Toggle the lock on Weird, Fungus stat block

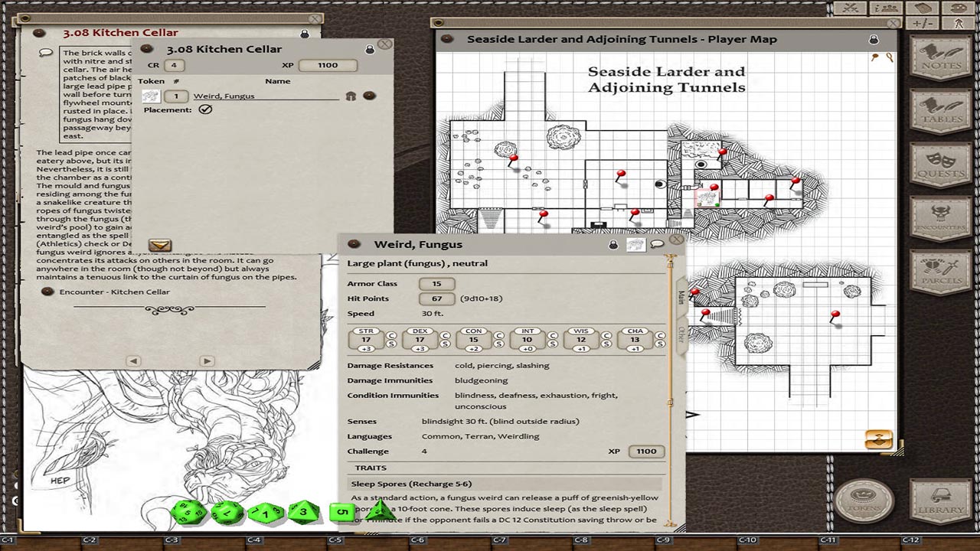click(612, 244)
